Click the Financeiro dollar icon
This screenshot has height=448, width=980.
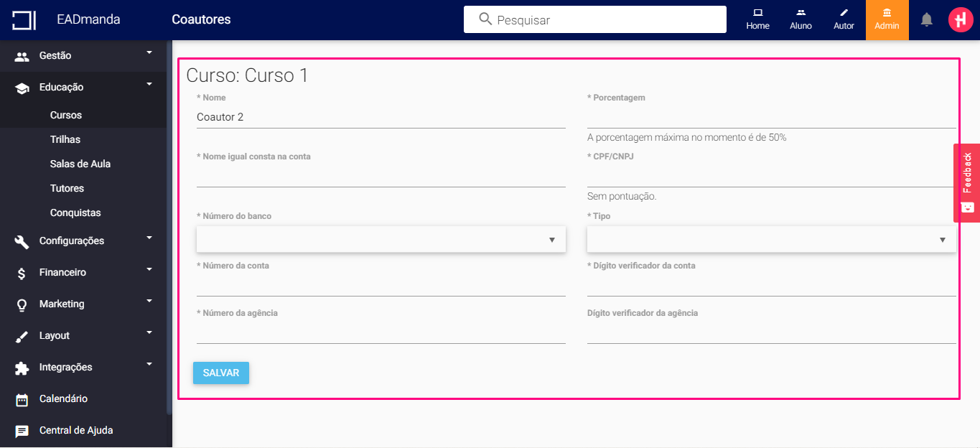tap(22, 273)
